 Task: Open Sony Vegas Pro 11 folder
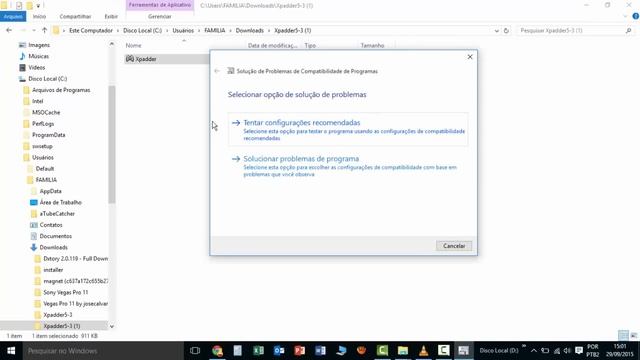(x=65, y=292)
